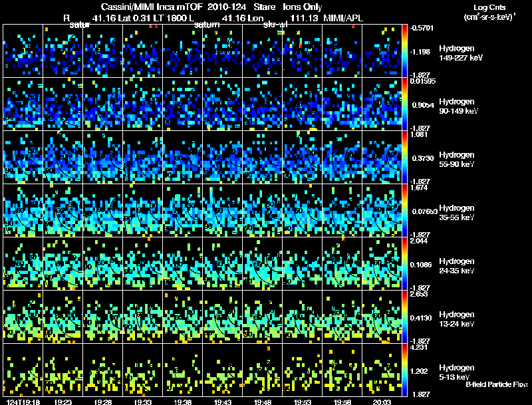Open the 5-13 keV panel at 19:38

click(x=182, y=370)
